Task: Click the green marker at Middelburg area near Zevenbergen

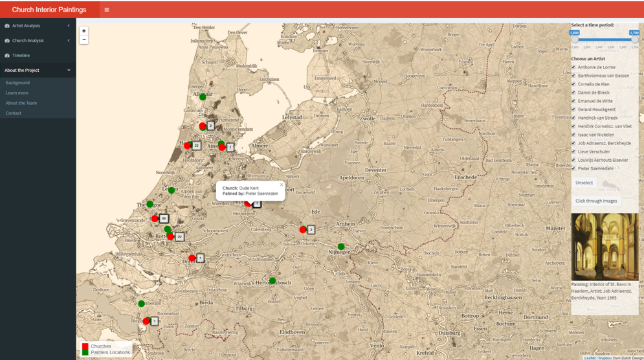Action: 141,304
